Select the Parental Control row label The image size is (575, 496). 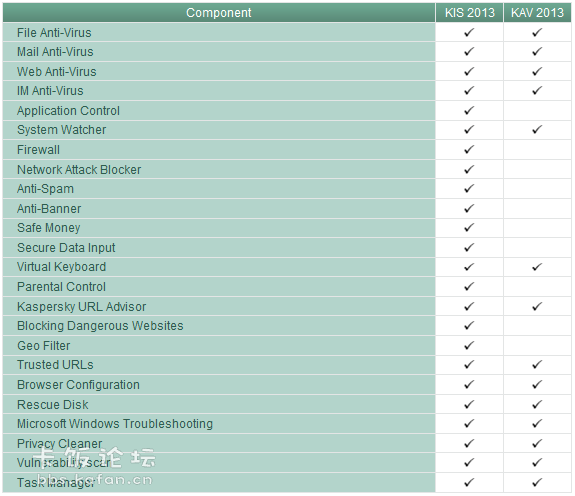click(x=61, y=287)
